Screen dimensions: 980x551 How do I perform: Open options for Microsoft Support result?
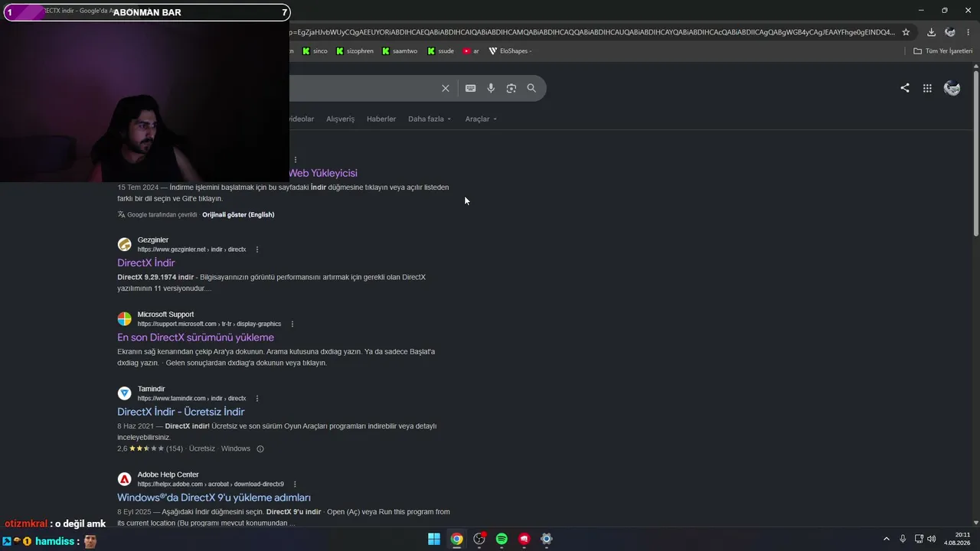(292, 324)
